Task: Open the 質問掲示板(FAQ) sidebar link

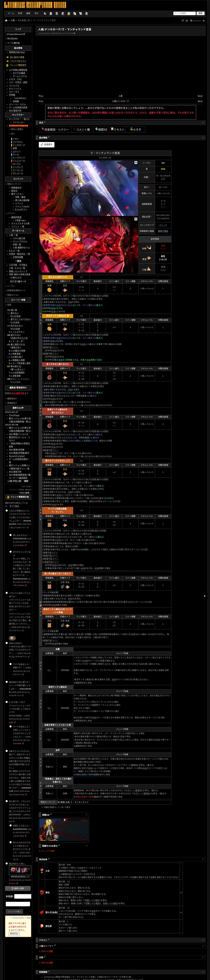Action: click(17, 52)
